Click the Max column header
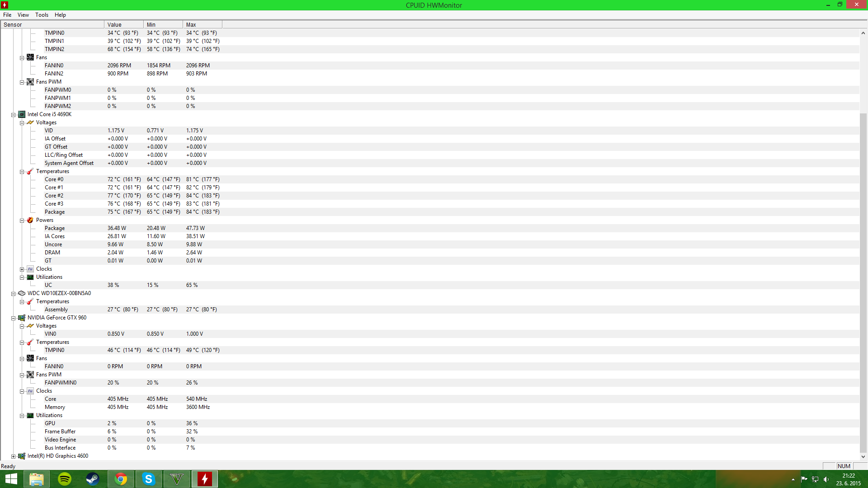This screenshot has width=868, height=488. (x=203, y=25)
